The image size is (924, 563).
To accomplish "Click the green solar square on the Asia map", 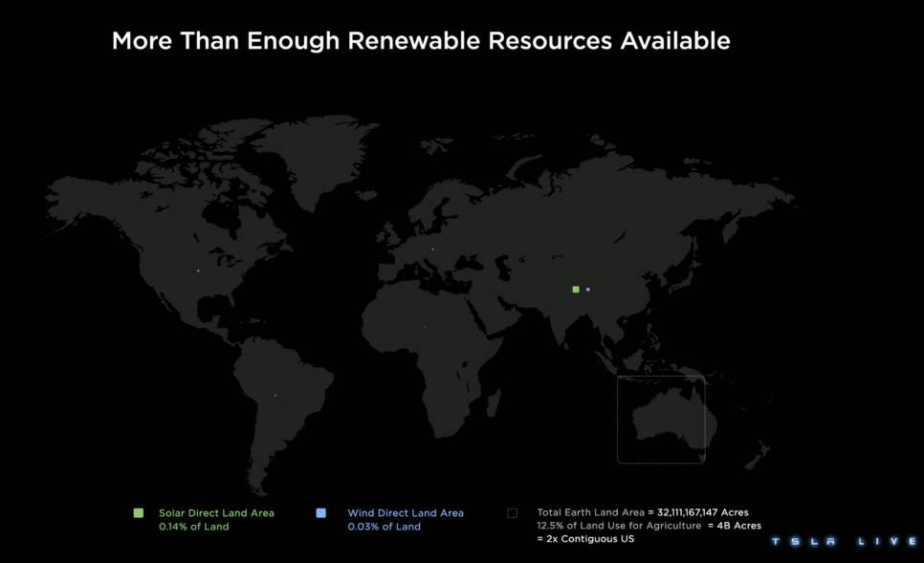I will [576, 290].
